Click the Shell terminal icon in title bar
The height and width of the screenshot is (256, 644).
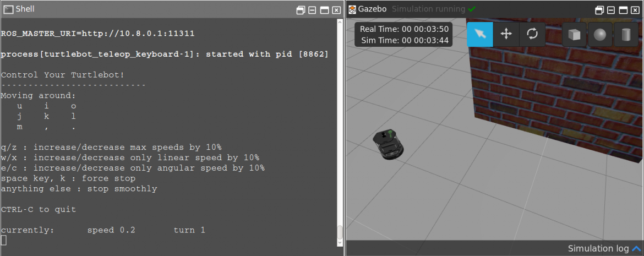(x=8, y=9)
